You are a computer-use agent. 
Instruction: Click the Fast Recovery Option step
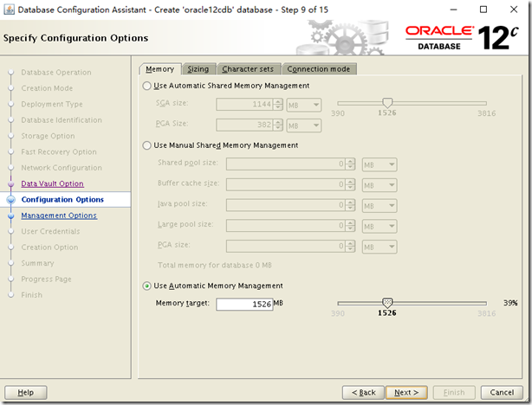coord(59,151)
